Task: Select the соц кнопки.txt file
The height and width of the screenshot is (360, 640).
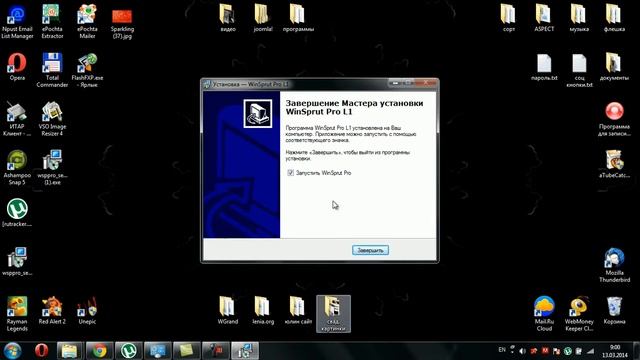Action: pos(579,70)
